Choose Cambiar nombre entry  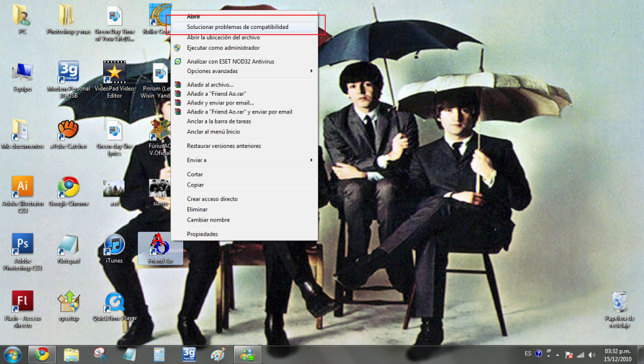point(245,220)
